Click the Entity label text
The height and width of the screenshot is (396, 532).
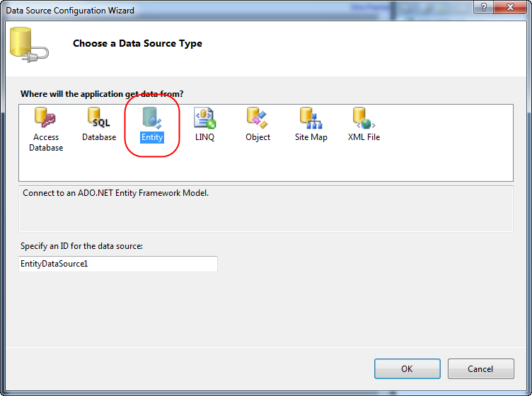152,137
